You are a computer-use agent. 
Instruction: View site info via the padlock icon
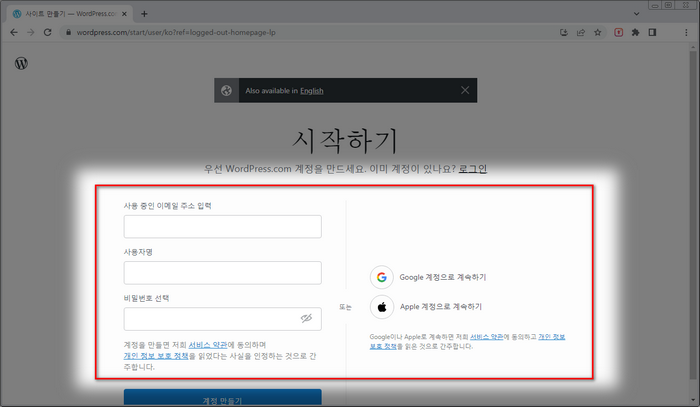68,32
